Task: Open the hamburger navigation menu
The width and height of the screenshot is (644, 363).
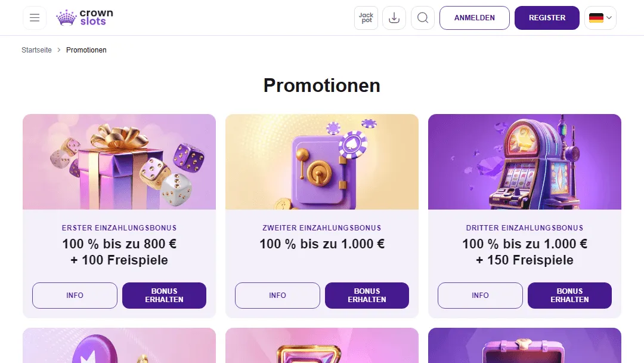Action: pyautogui.click(x=35, y=17)
